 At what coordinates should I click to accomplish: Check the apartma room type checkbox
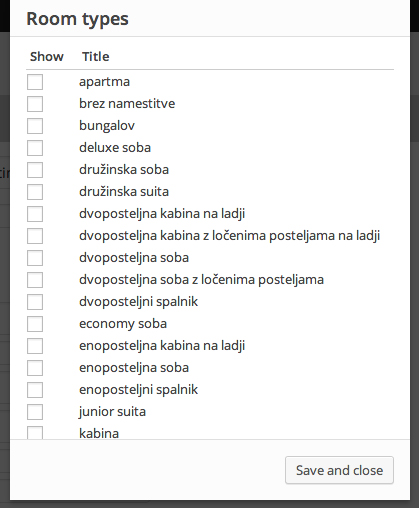(35, 82)
